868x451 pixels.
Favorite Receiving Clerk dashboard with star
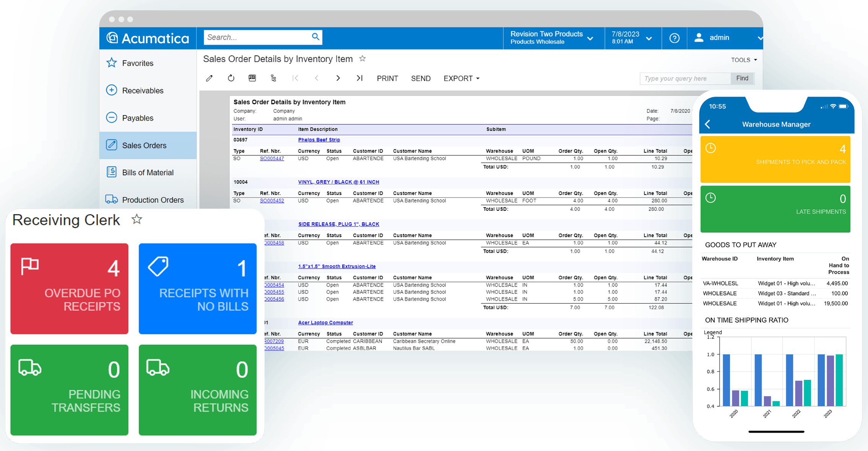tap(137, 219)
